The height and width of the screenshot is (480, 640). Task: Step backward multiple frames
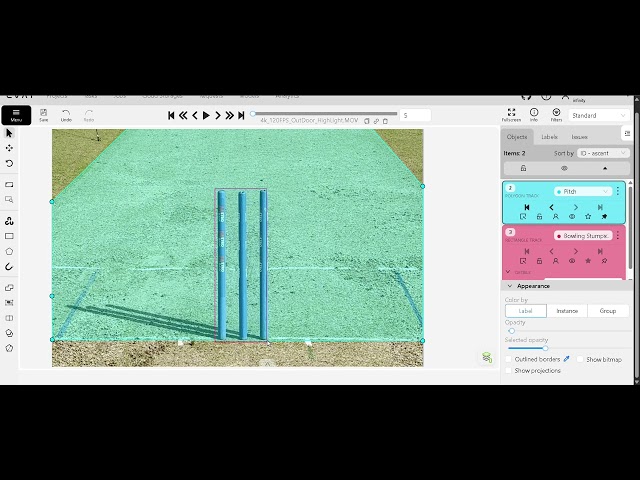(183, 116)
